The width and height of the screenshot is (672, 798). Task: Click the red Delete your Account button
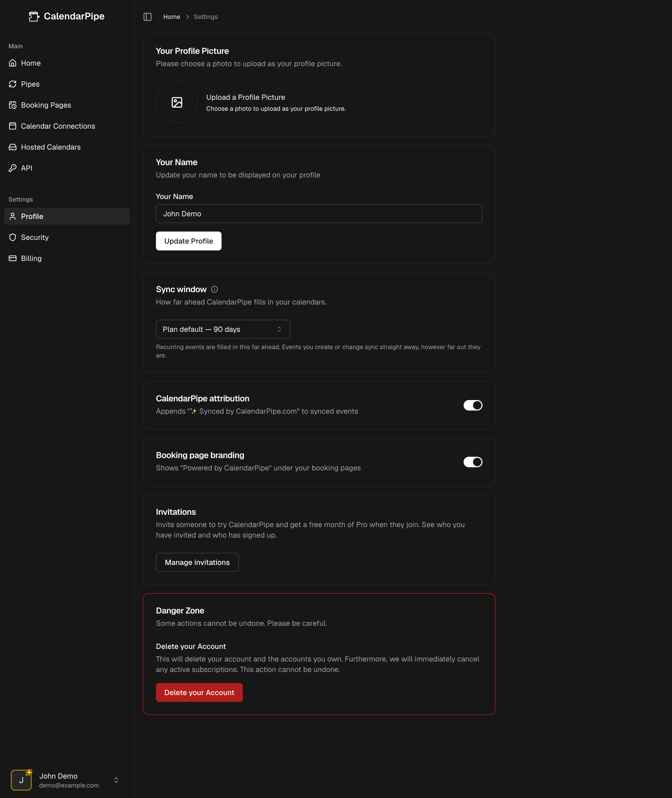pos(199,692)
